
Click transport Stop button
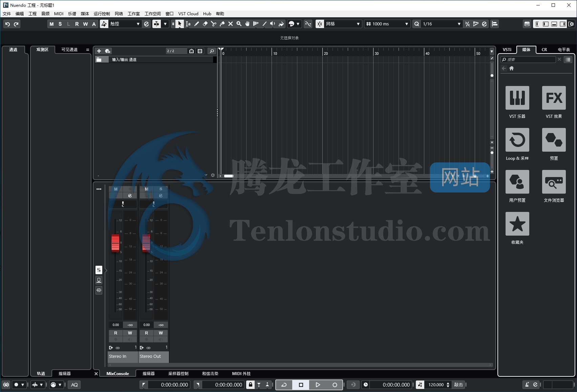tap(301, 385)
